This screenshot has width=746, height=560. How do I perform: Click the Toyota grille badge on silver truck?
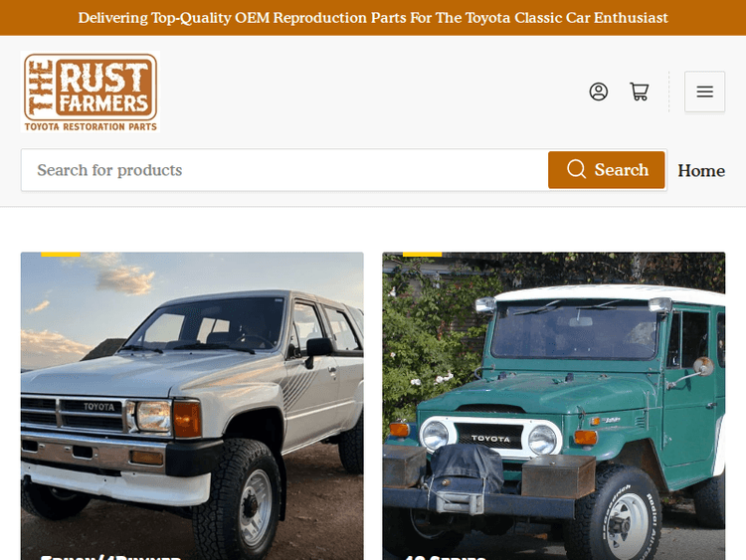(98, 407)
